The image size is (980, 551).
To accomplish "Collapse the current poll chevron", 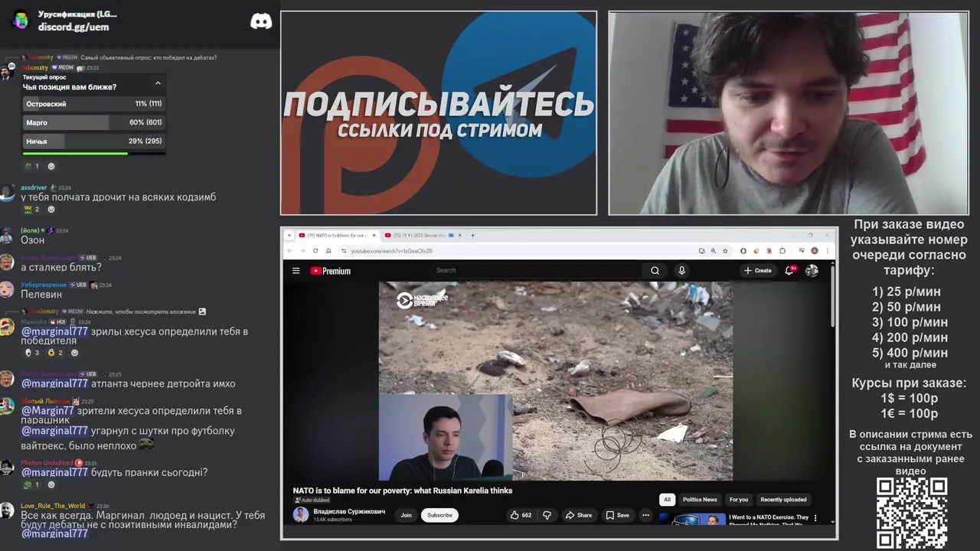I will [158, 83].
